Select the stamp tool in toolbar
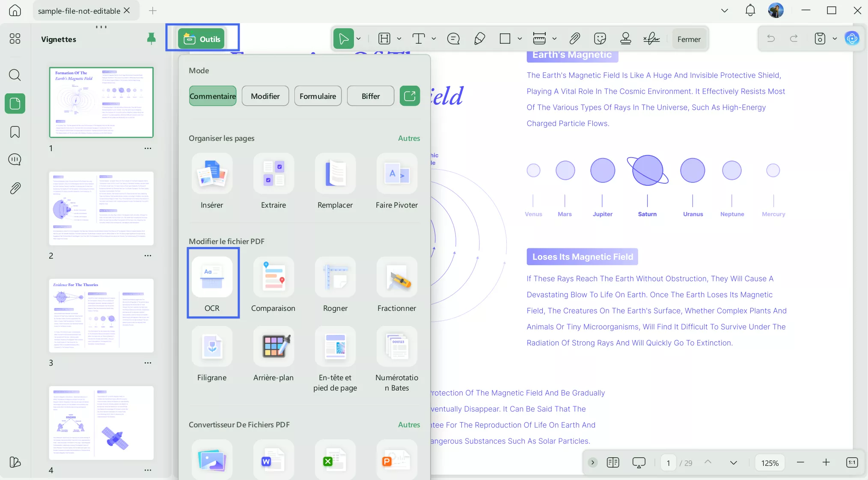 coord(625,39)
